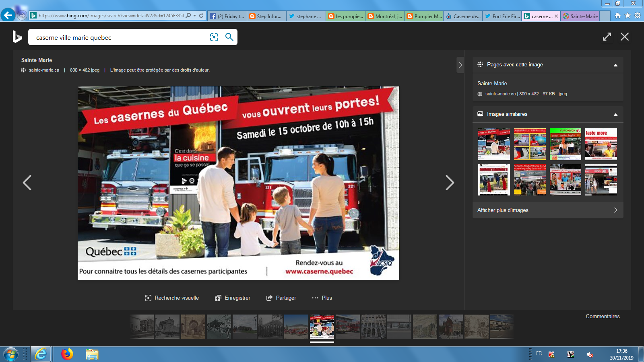This screenshot has height=362, width=644.
Task: Open browser settings gear icon
Action: 638,16
